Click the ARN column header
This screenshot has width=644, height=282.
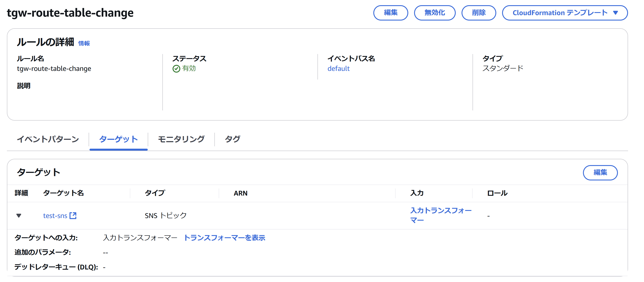pyautogui.click(x=240, y=193)
